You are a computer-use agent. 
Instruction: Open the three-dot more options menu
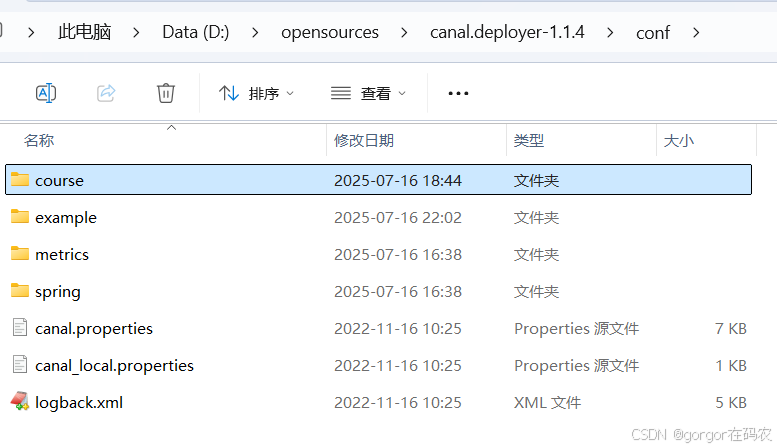click(458, 93)
